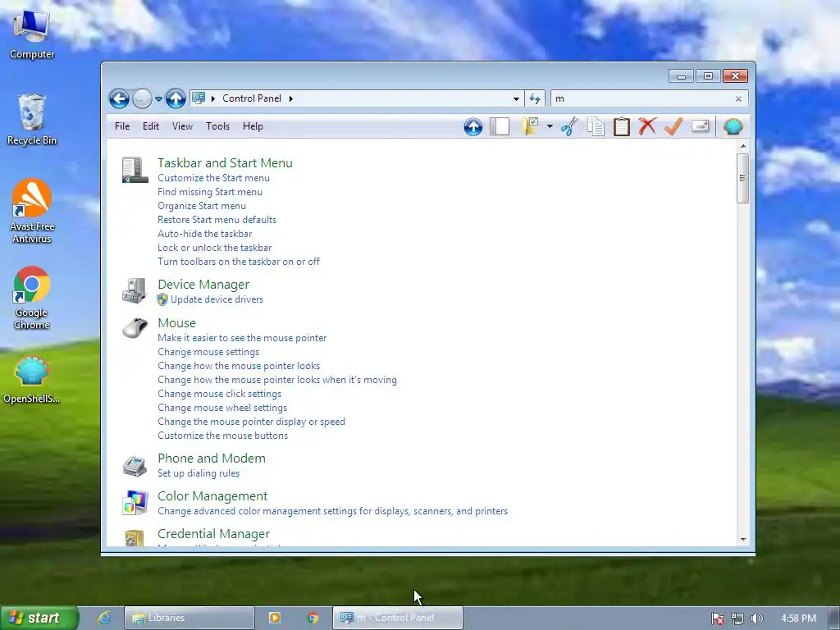
Task: Click 'Set up dialing rules' link
Action: click(199, 473)
